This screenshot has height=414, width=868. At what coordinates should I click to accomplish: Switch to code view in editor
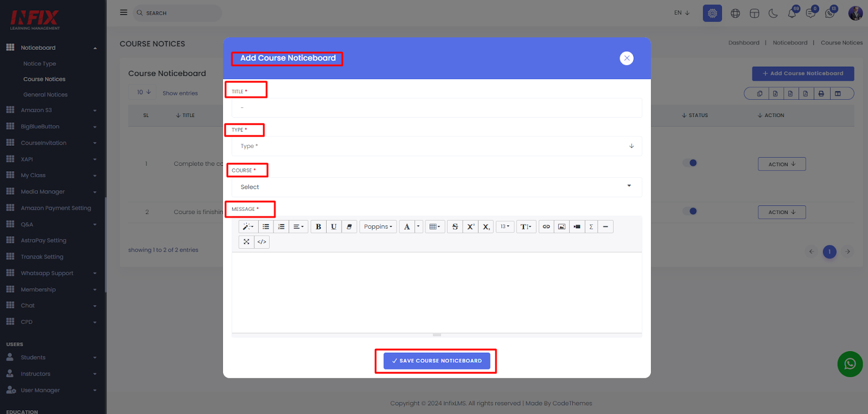262,242
